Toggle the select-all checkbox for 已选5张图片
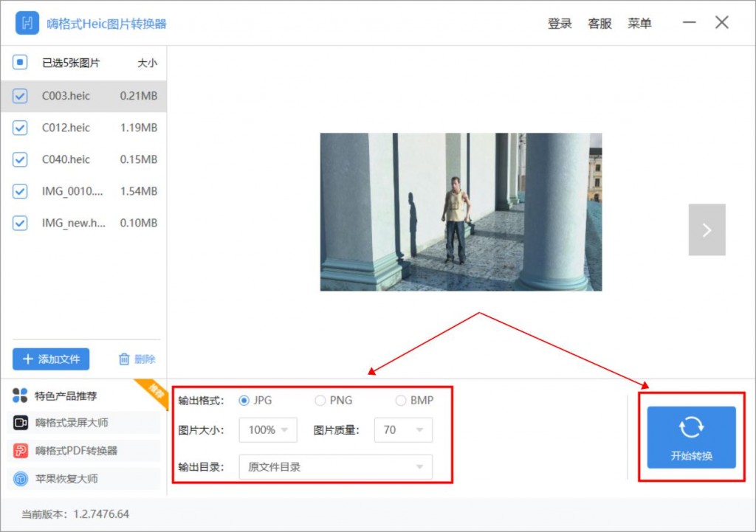This screenshot has height=532, width=756. point(20,62)
